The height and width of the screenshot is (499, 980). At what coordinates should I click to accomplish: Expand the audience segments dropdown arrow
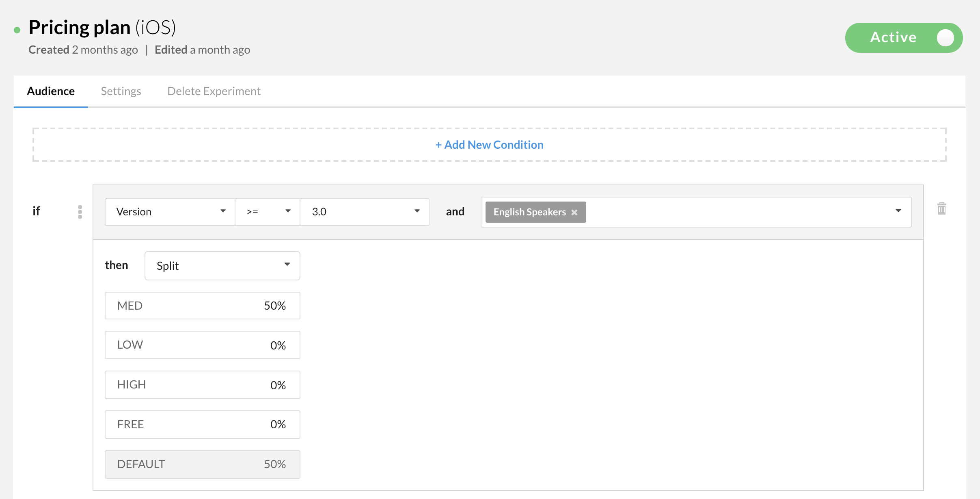[898, 210]
